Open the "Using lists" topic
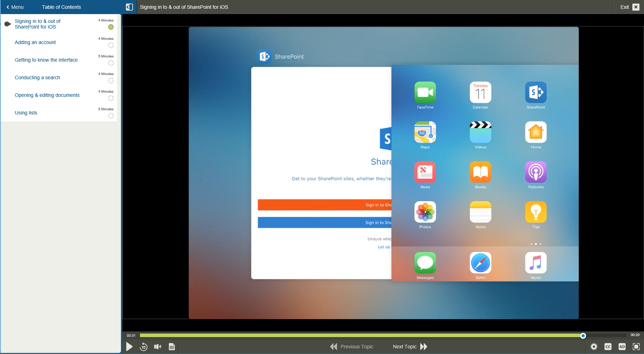This screenshot has height=354, width=644. (x=26, y=112)
